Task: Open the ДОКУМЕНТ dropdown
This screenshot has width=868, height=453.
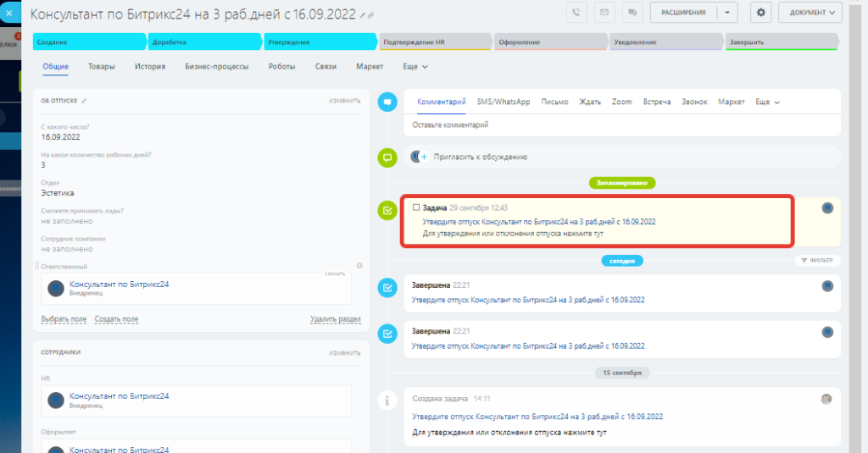Action: [x=810, y=12]
